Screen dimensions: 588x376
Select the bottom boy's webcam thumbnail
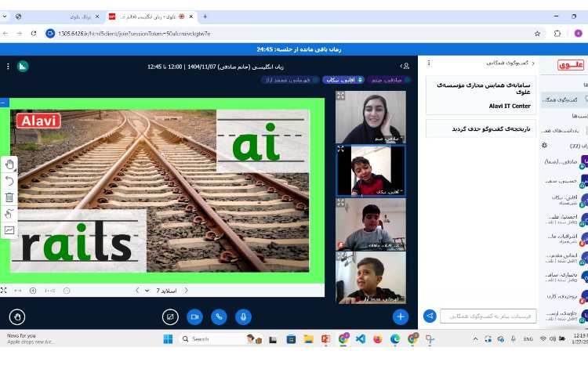(x=371, y=277)
